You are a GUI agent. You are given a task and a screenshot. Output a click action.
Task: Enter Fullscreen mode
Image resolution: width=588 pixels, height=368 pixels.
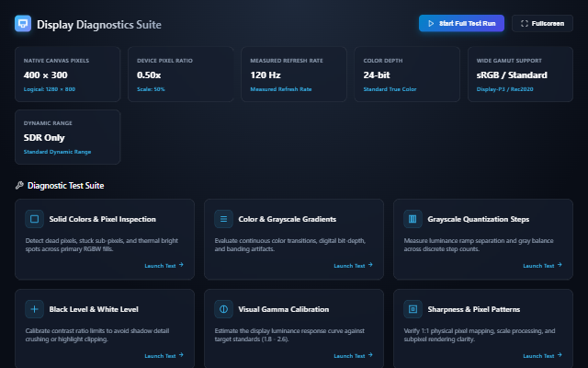(x=542, y=23)
